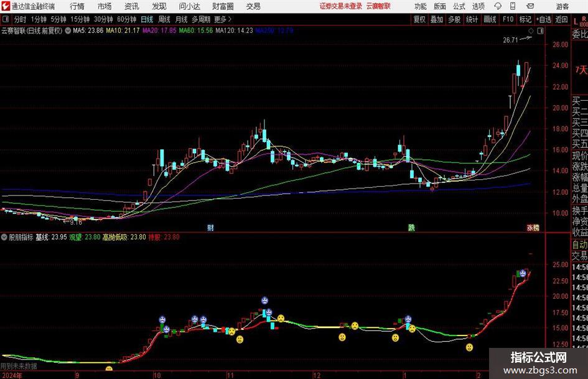Expand 更多 period options
The width and height of the screenshot is (588, 379).
[x=223, y=19]
